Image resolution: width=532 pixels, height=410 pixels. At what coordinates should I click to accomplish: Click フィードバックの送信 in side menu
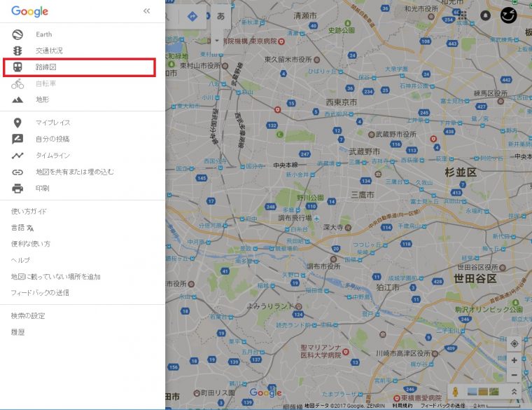coord(40,293)
